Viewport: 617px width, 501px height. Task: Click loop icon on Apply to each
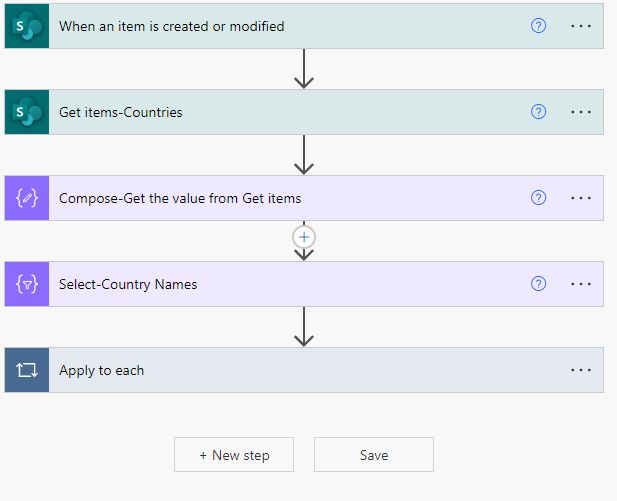coord(27,370)
